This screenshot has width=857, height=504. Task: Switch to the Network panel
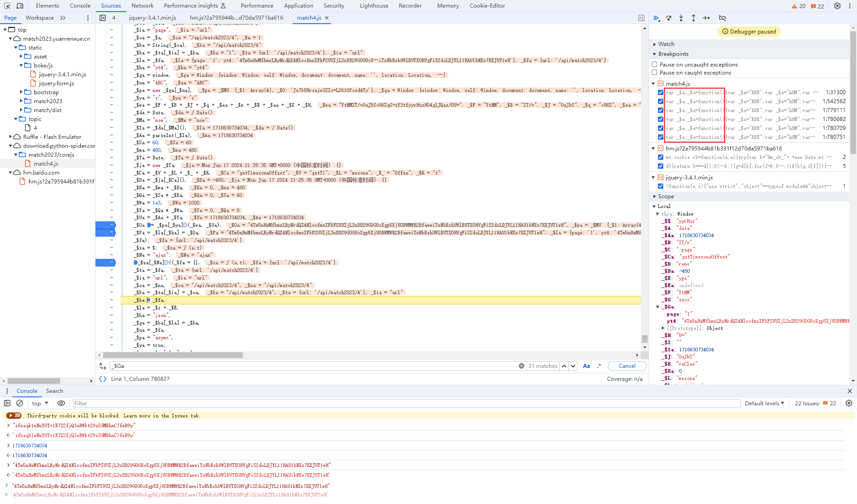142,6
